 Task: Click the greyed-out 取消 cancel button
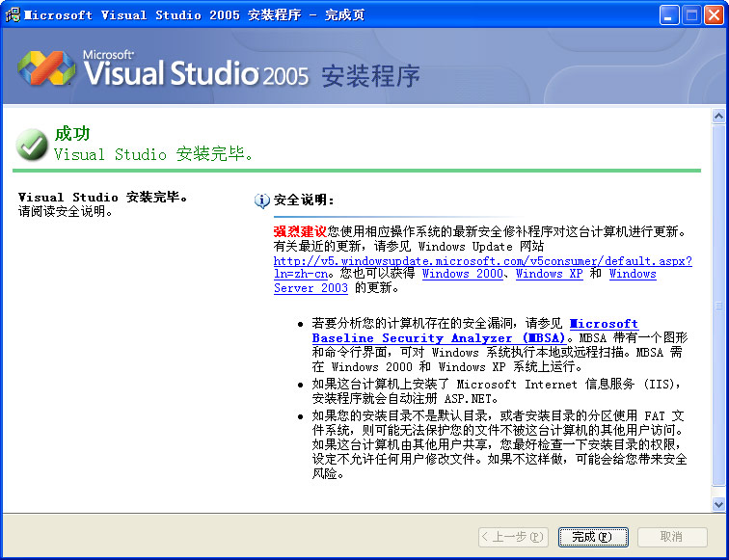click(672, 537)
